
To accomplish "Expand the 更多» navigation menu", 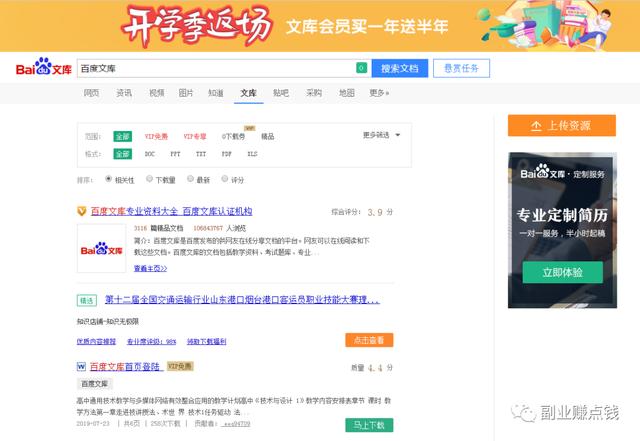I will click(379, 93).
